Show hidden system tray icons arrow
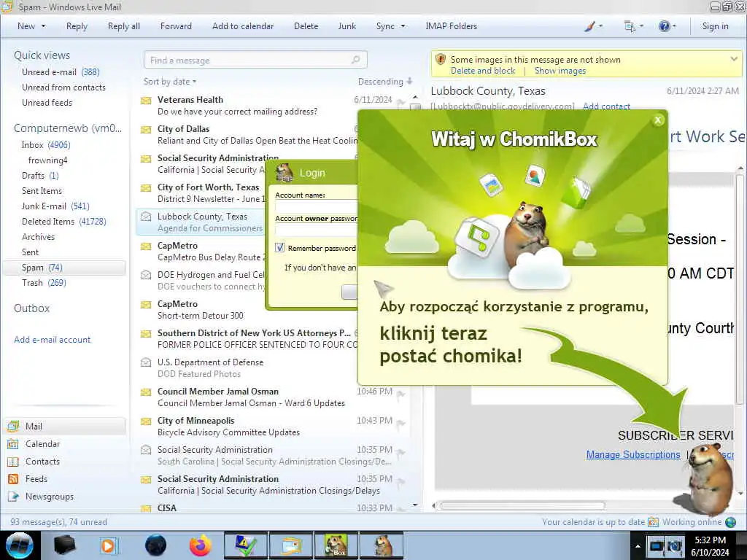Screen dimensions: 747x560 pyautogui.click(x=638, y=546)
